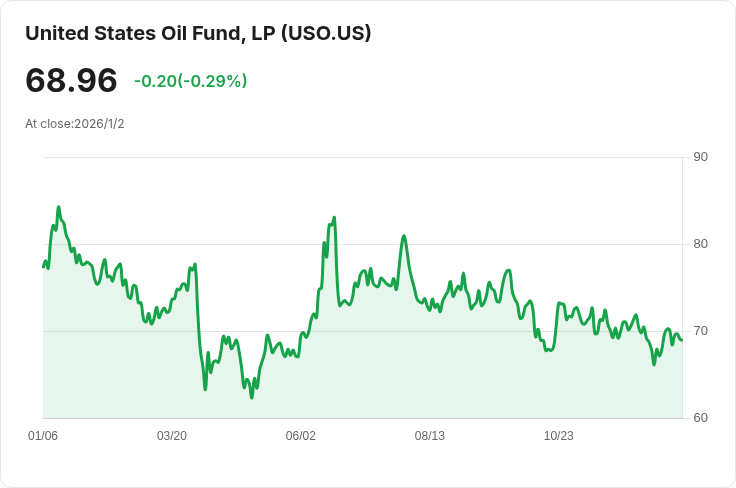
Task: Click the -0.20(-0.29%) price change
Action: pos(190,81)
